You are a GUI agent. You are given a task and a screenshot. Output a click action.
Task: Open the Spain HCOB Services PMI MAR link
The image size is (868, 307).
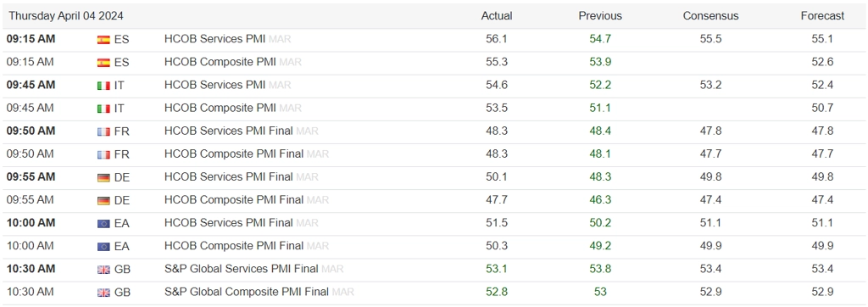(x=227, y=39)
